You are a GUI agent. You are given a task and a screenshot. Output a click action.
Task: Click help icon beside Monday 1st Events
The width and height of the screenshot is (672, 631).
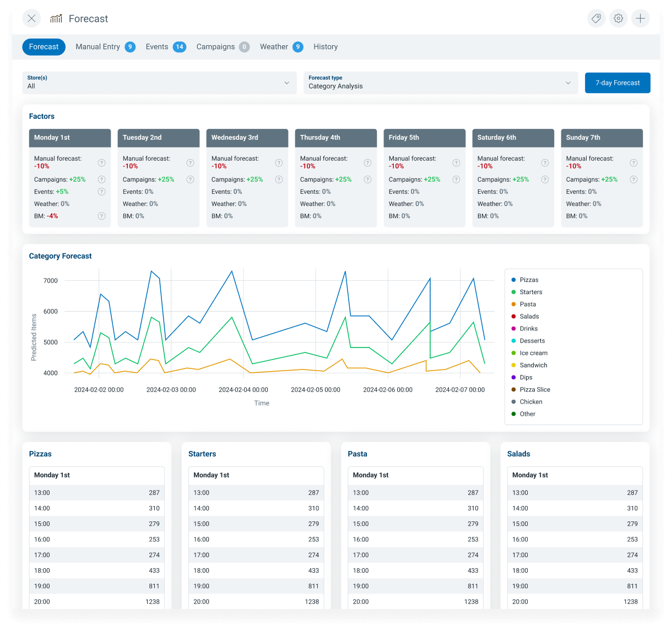[x=102, y=192]
